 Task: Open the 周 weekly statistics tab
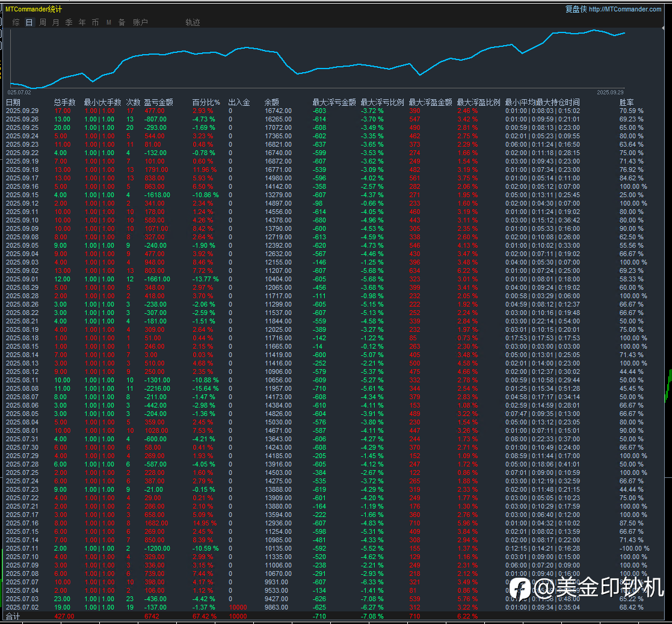tap(43, 22)
